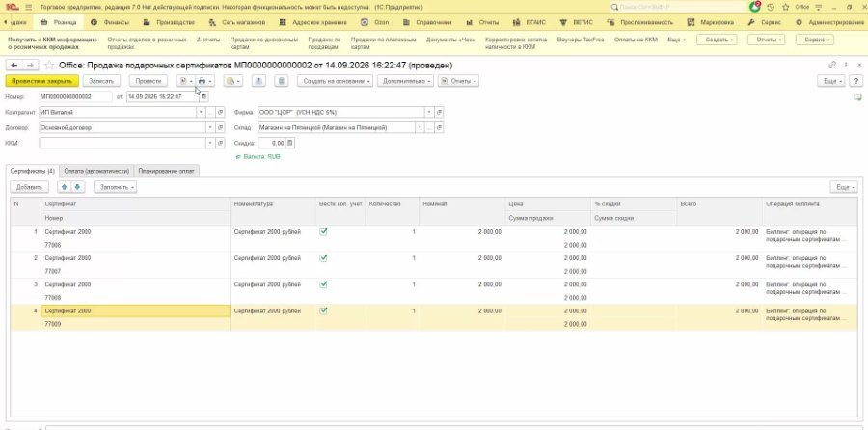This screenshot has width=868, height=430.
Task: Click the comment icon at right under Еще
Action: coord(858,97)
